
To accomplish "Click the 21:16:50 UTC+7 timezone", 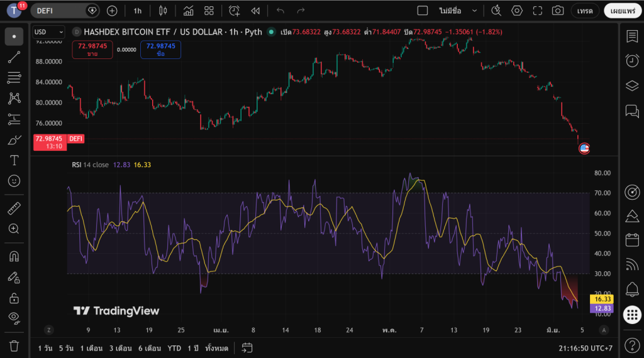I will click(x=586, y=348).
